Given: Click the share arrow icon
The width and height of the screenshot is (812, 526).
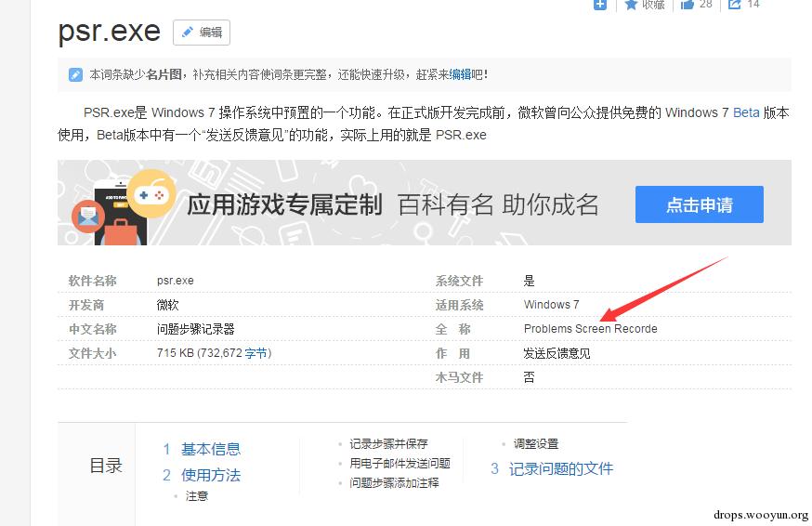Looking at the screenshot, I should 734,5.
